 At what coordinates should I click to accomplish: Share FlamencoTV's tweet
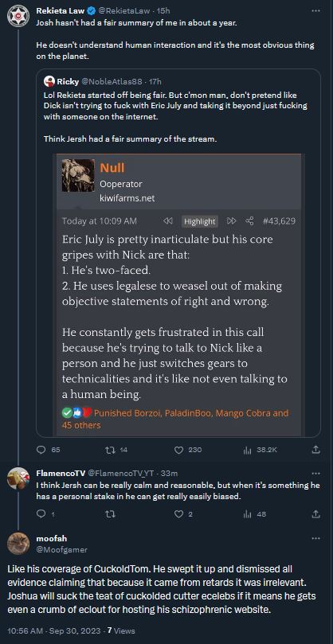(316, 513)
